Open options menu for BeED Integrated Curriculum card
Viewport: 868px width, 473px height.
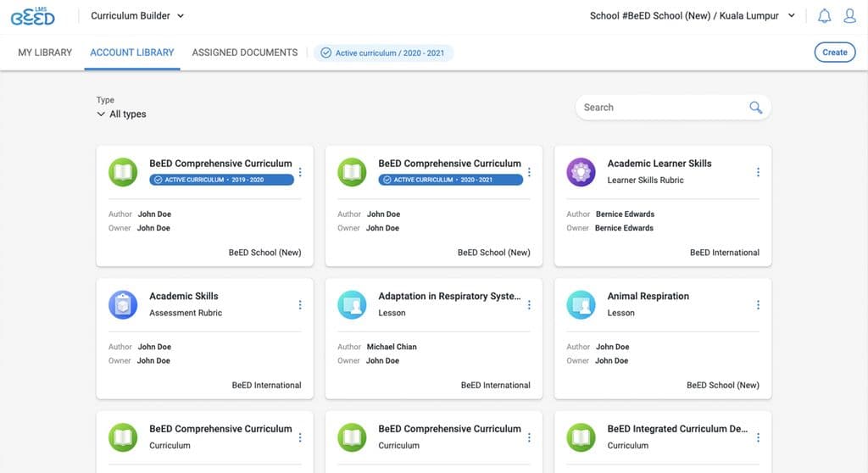(758, 437)
